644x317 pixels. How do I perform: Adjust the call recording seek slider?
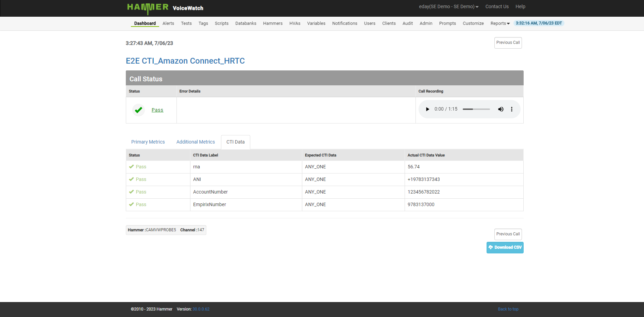[x=476, y=109]
